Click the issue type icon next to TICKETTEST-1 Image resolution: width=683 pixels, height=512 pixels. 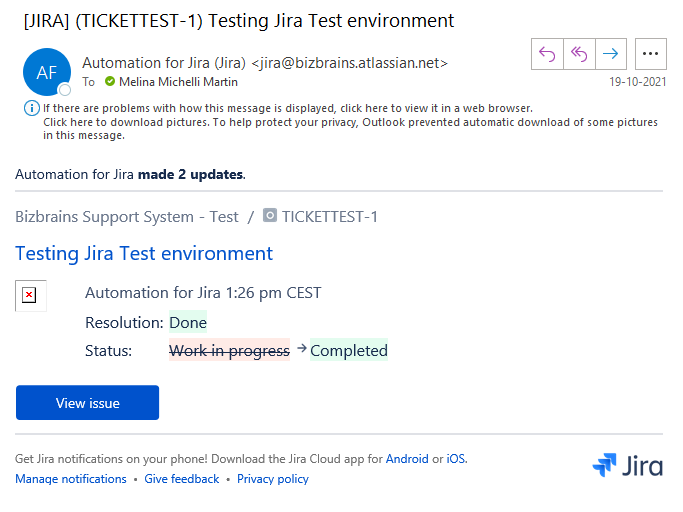pos(270,215)
